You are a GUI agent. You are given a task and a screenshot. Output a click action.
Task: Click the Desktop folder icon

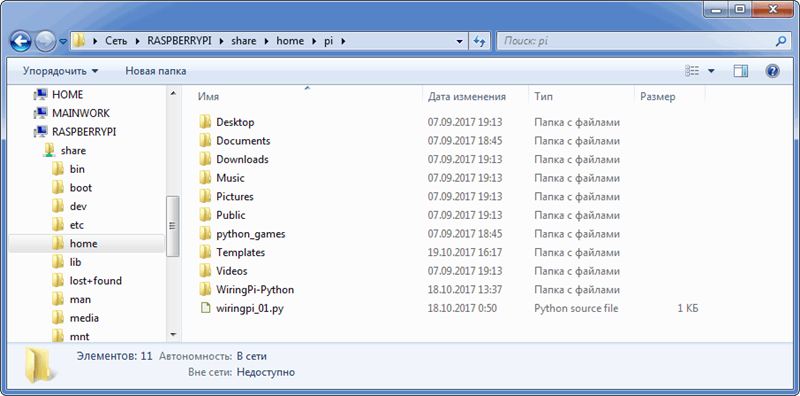205,122
